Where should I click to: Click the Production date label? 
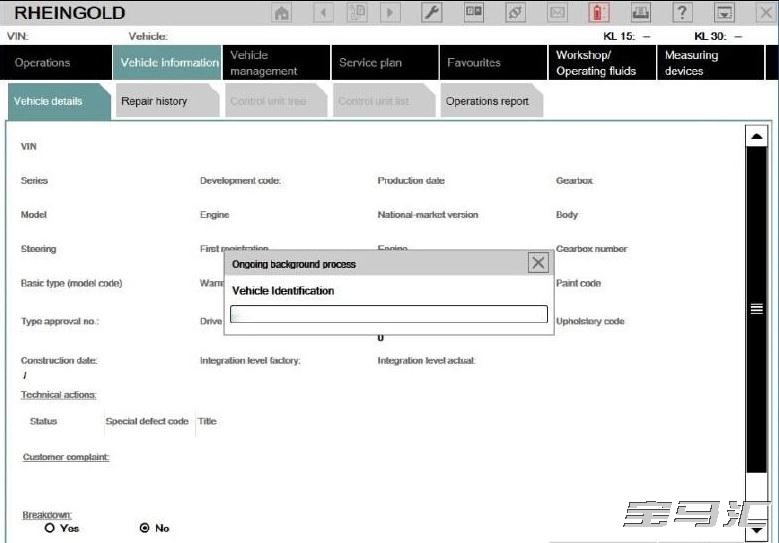pyautogui.click(x=411, y=180)
